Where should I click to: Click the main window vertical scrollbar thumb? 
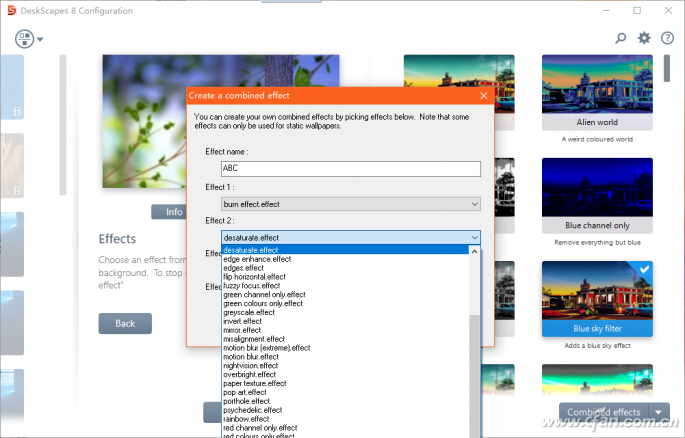(x=667, y=68)
